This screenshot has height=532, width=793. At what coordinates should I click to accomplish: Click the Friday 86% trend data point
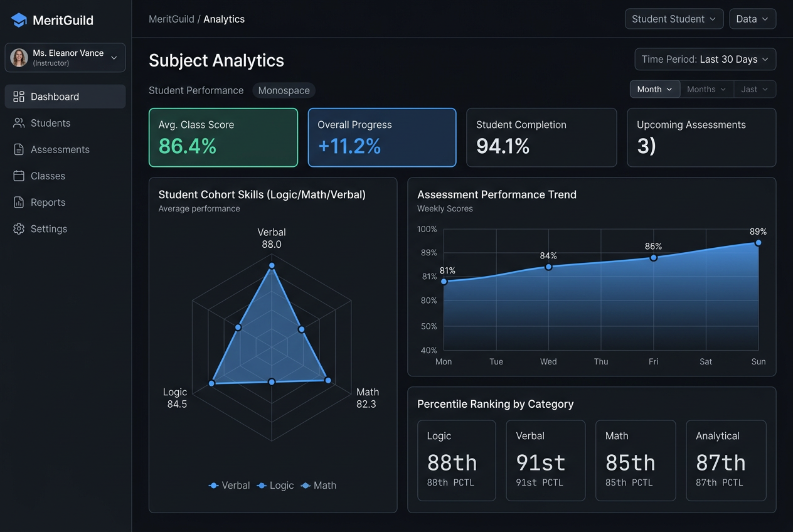pos(653,257)
